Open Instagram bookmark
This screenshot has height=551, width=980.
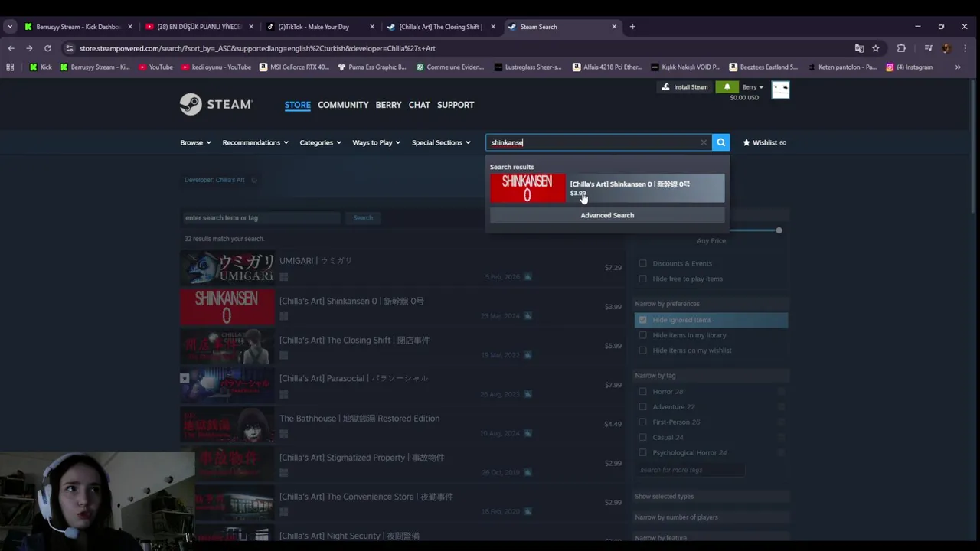tap(910, 67)
